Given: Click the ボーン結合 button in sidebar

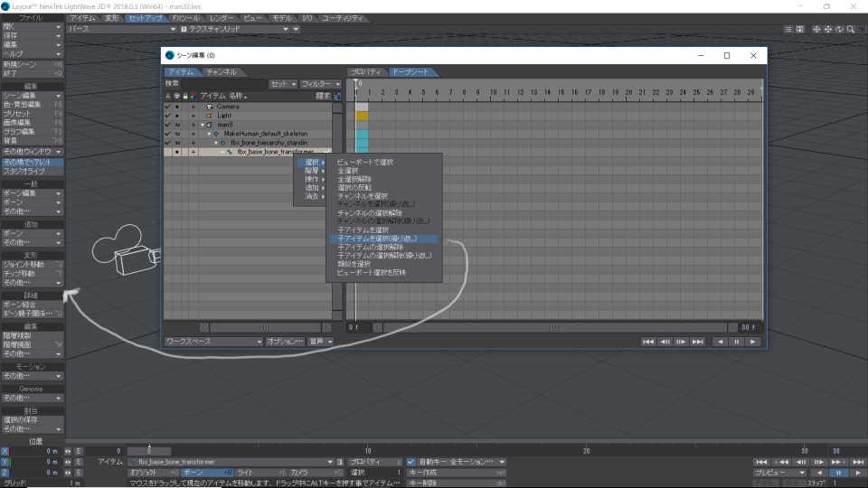Looking at the screenshot, I should click(x=33, y=305).
